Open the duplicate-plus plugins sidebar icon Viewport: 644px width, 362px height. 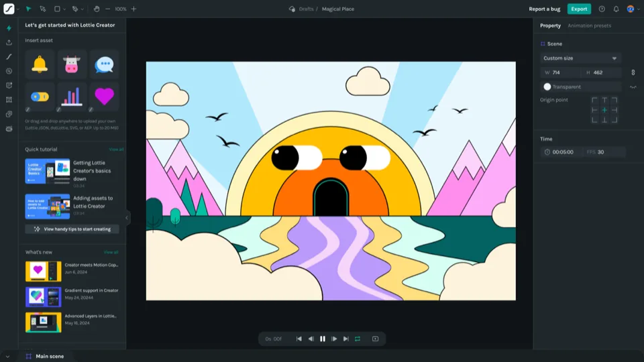click(x=9, y=114)
